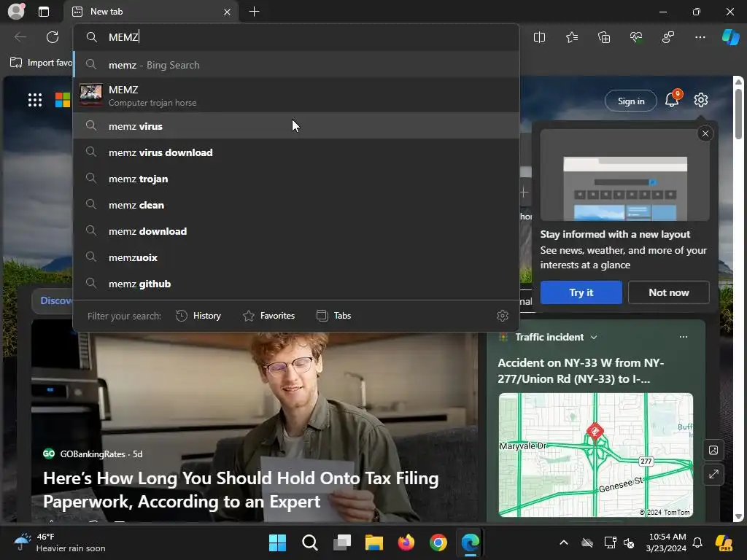
Task: Select the memz - Bing Search suggestion
Action: (x=296, y=65)
